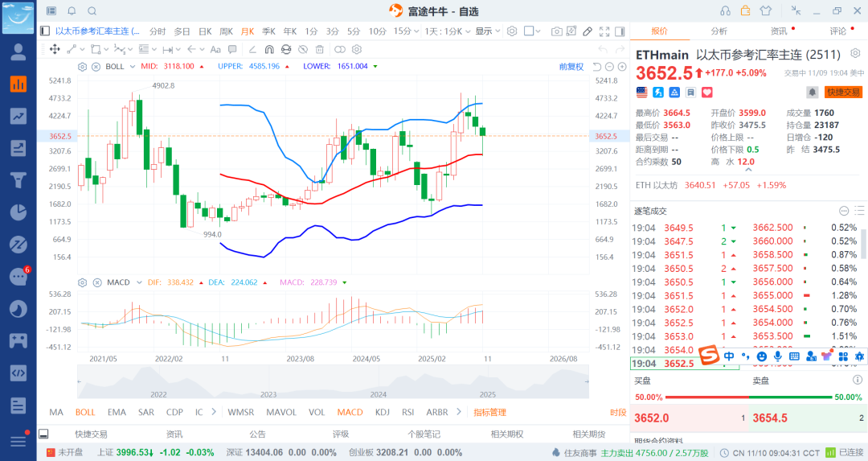Screen dimensions: 868x461
Task: Open the chart screenshot camera tool
Action: (x=556, y=31)
